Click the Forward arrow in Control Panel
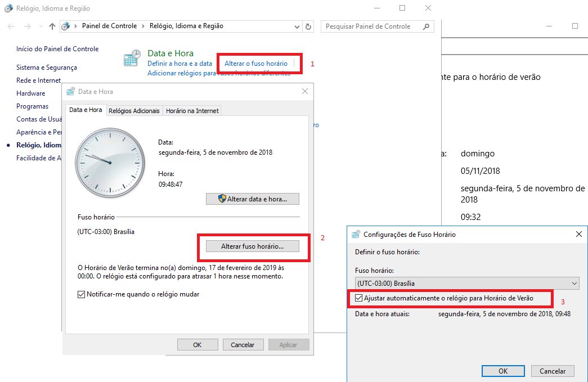The width and height of the screenshot is (588, 382). 28,26
